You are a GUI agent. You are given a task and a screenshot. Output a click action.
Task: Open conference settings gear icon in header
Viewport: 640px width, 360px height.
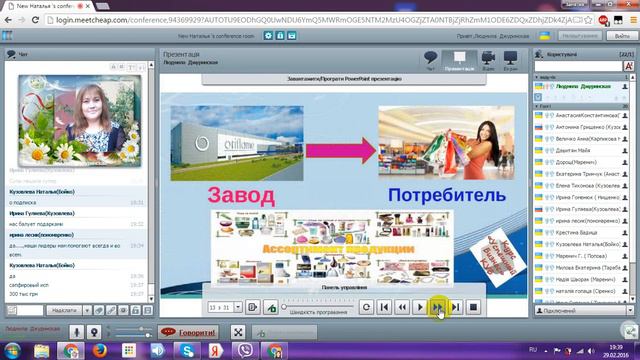tap(268, 36)
